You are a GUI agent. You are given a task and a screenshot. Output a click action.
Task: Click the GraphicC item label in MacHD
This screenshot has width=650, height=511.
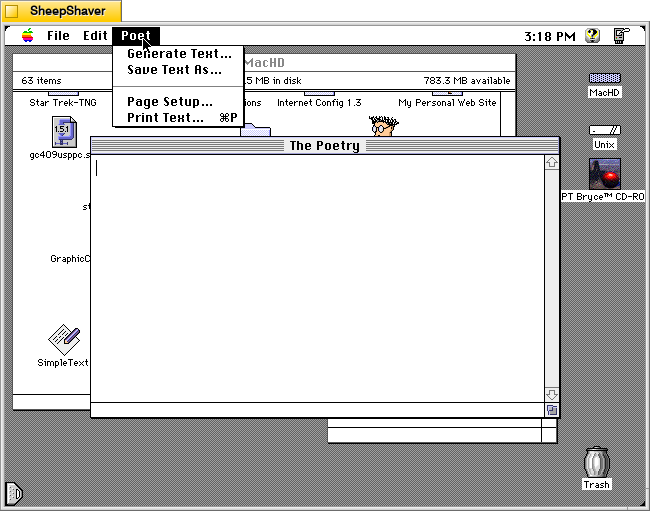[x=70, y=259]
